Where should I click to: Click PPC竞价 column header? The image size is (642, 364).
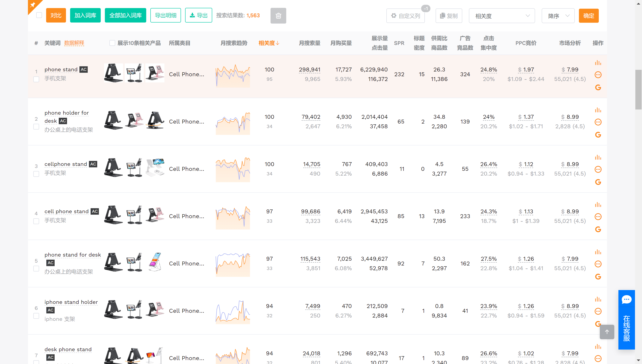coord(526,43)
